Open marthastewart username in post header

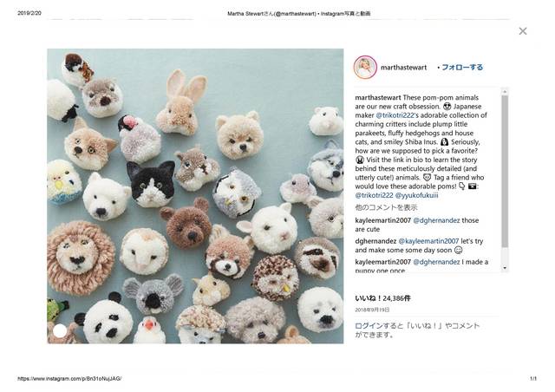click(x=403, y=68)
